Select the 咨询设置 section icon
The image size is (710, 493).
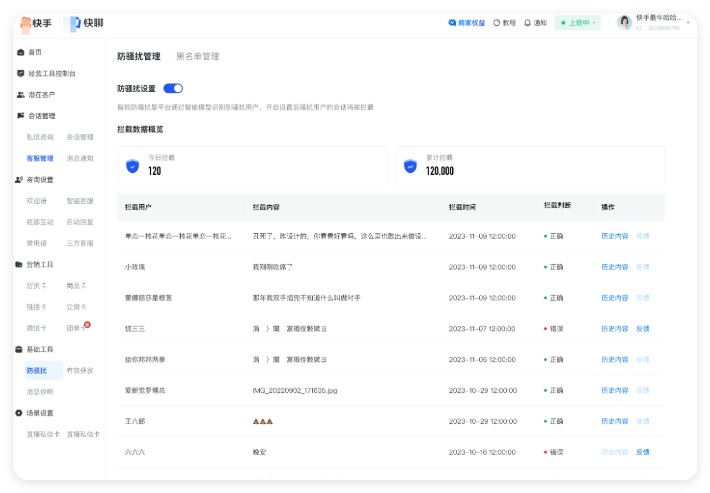click(x=19, y=180)
